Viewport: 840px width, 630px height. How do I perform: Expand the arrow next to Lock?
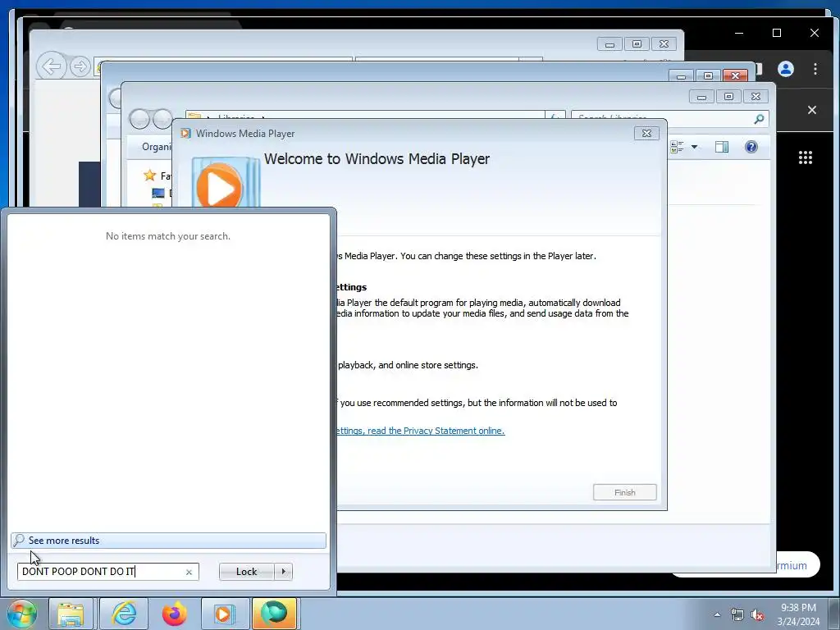point(283,572)
